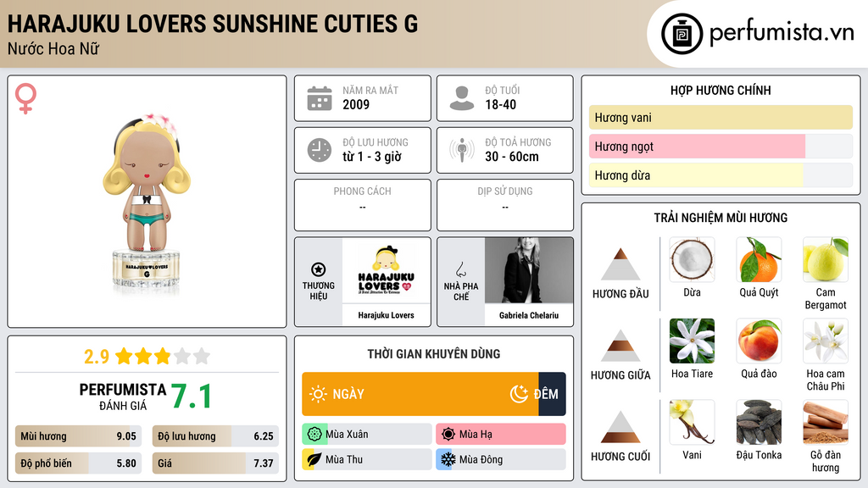Click the perfume bottle product image

147,203
